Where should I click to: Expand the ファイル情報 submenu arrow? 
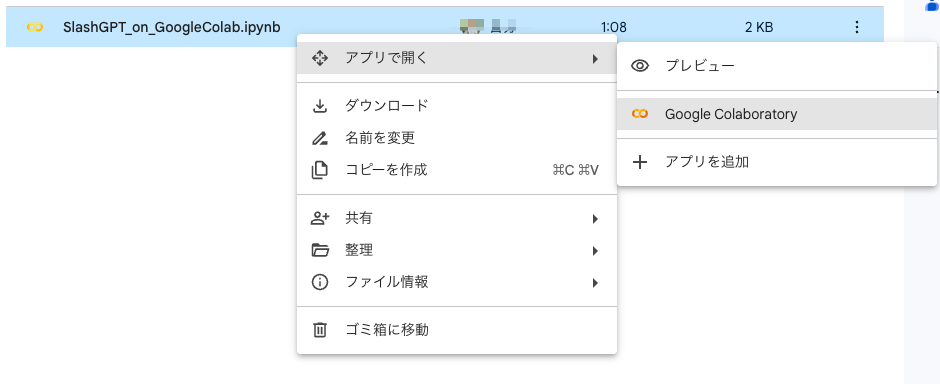[x=595, y=283]
